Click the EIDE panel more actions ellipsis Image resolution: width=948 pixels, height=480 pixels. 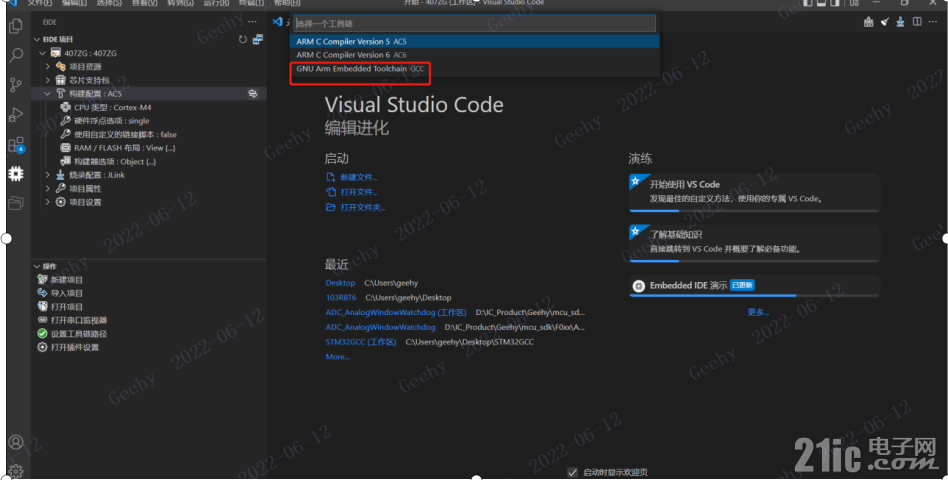click(x=252, y=22)
